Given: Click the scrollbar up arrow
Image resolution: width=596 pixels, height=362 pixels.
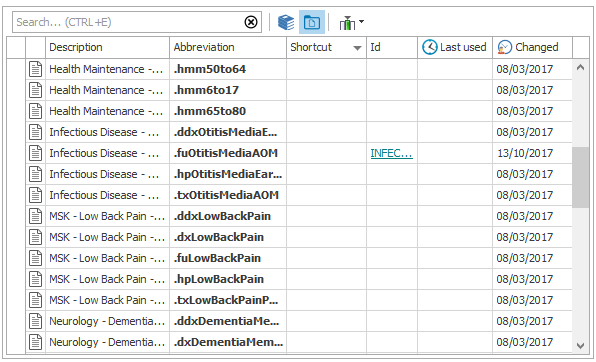Looking at the screenshot, I should [580, 68].
